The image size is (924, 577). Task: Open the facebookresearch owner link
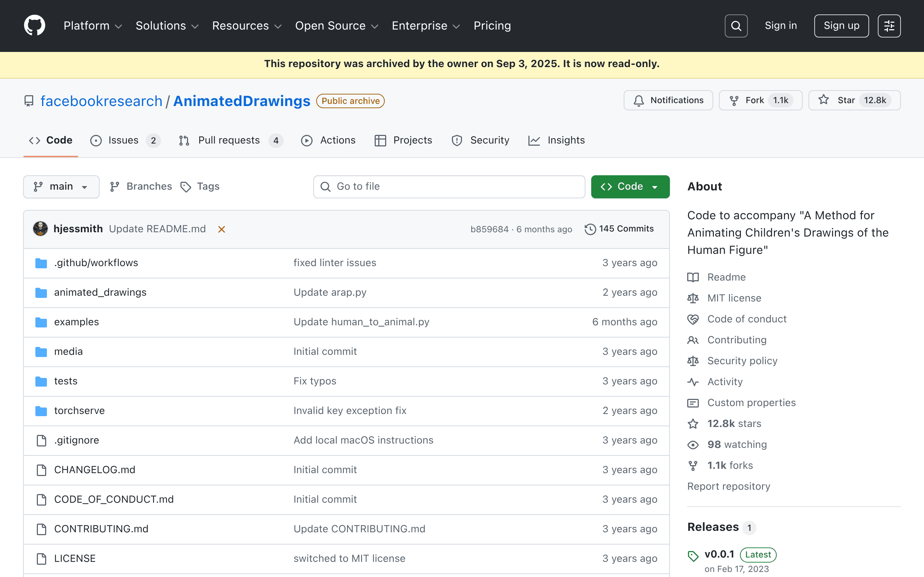101,101
